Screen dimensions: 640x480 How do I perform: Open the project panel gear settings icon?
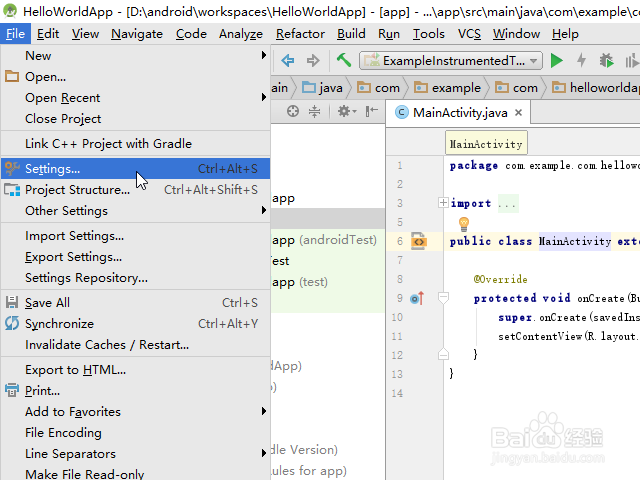(347, 111)
